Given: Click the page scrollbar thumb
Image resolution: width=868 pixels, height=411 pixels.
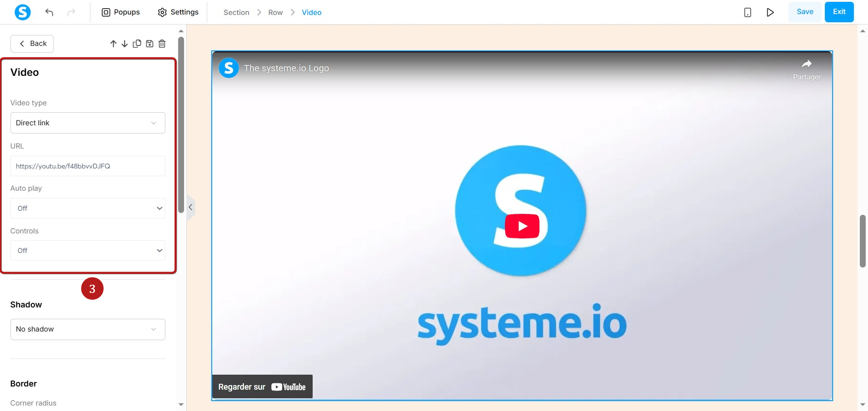Looking at the screenshot, I should (863, 241).
